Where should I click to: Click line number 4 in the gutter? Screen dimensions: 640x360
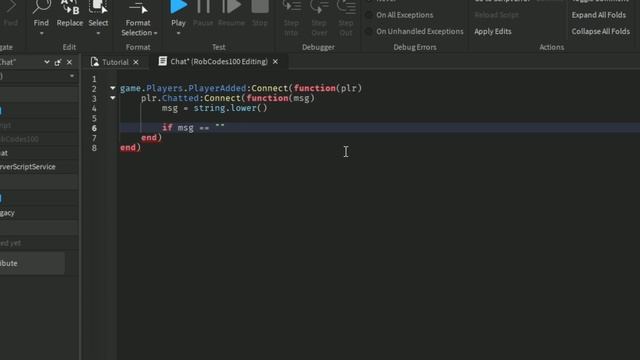click(94, 108)
